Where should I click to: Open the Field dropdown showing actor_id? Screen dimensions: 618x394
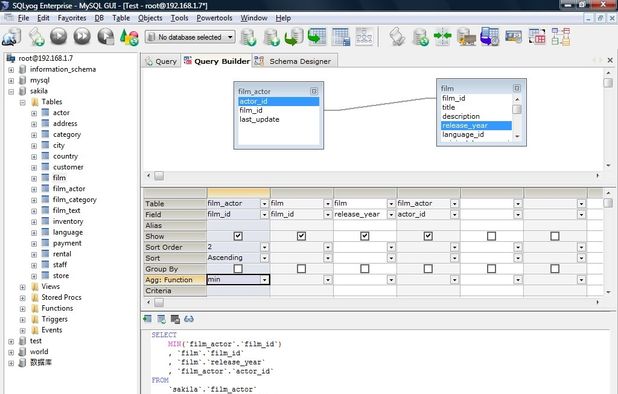click(454, 214)
